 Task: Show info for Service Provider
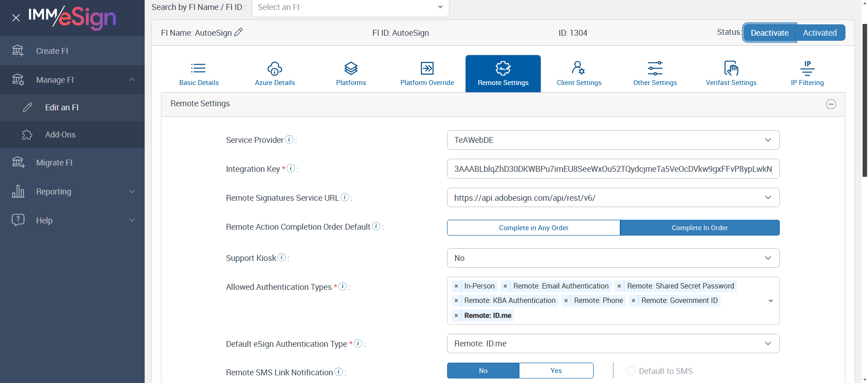tap(289, 139)
